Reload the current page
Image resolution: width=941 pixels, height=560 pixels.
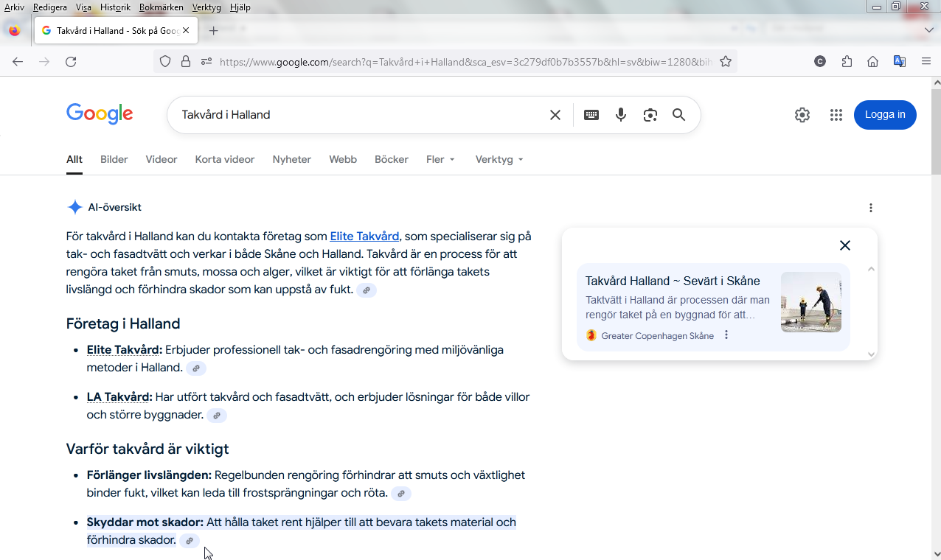tap(71, 62)
